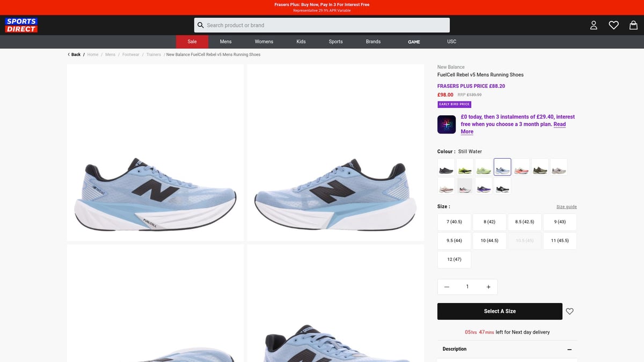Choose size 9.5 (44)
This screenshot has height=362, width=644.
[x=454, y=241]
